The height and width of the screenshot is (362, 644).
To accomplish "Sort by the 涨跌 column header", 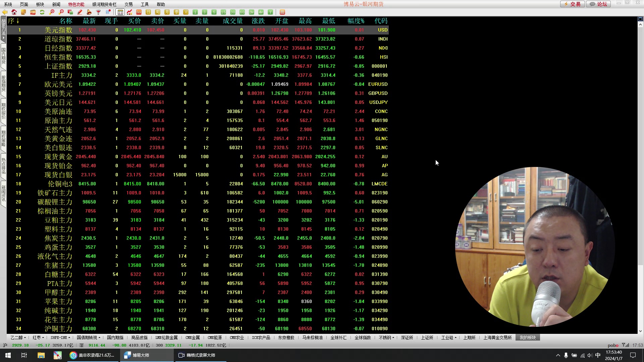I will click(258, 21).
